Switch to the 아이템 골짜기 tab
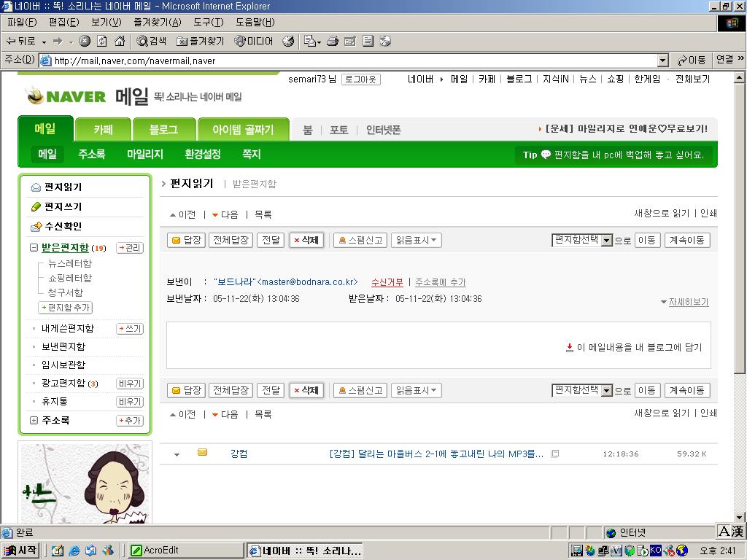 243,130
